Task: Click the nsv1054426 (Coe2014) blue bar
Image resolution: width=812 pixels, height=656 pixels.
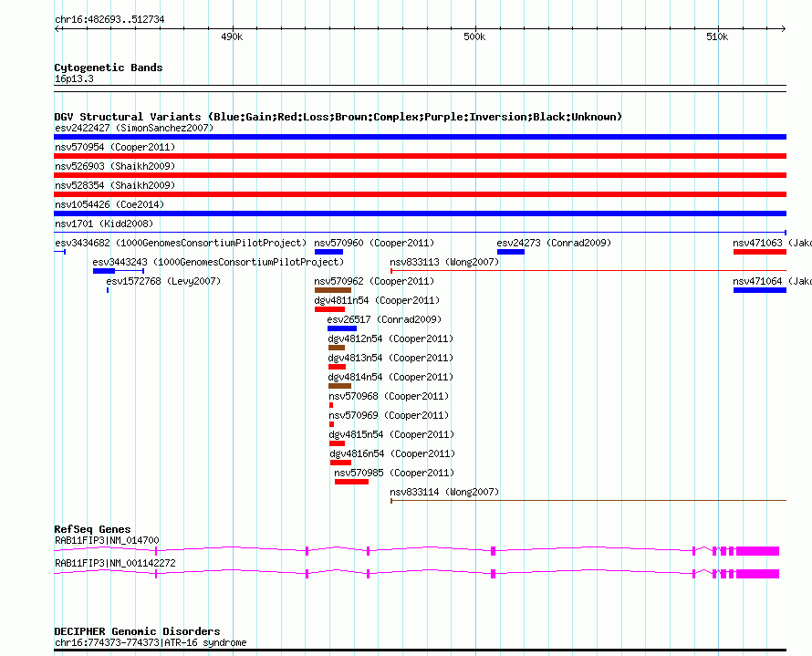Action: click(420, 213)
